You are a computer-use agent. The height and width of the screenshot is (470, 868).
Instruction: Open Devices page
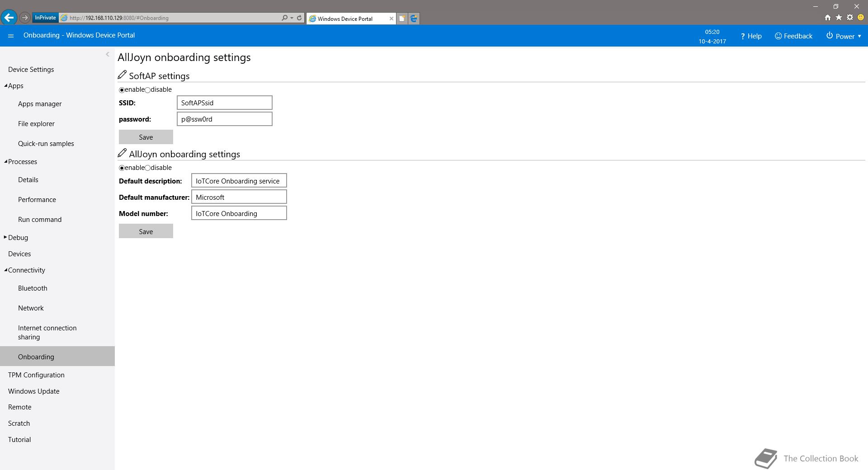tap(19, 254)
